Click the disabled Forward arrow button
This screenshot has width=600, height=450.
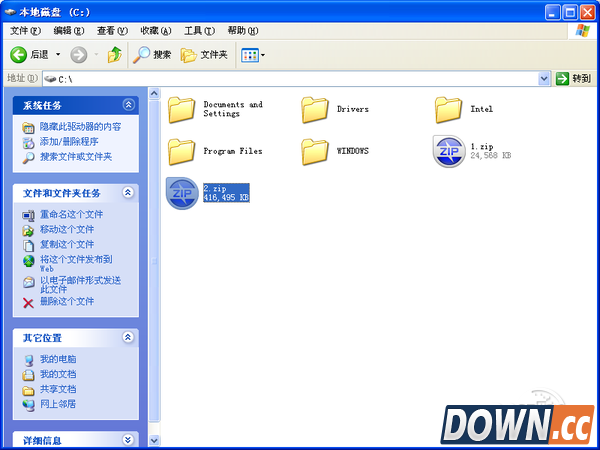tap(78, 55)
